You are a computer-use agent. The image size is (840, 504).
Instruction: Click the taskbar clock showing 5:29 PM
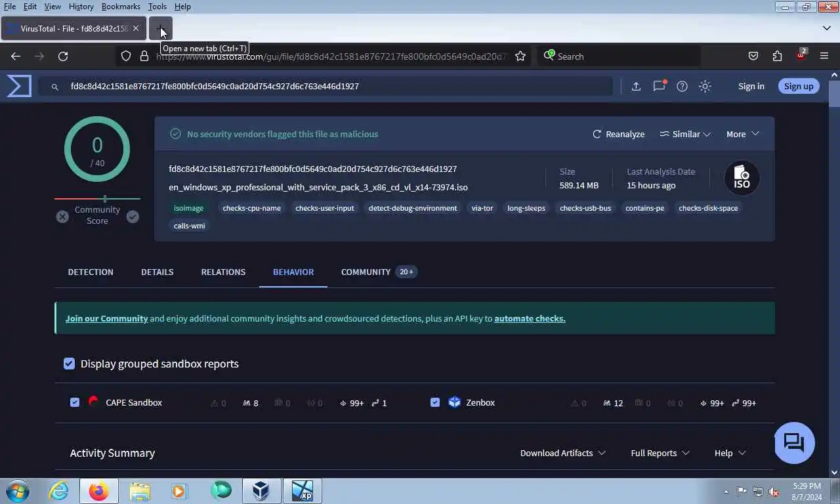pyautogui.click(x=807, y=491)
